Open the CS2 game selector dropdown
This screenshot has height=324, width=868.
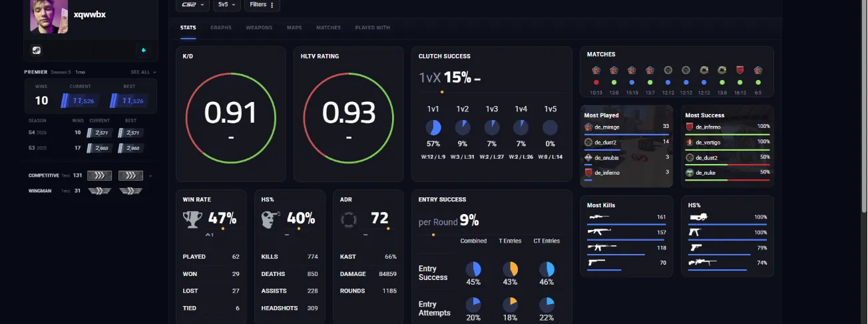192,5
